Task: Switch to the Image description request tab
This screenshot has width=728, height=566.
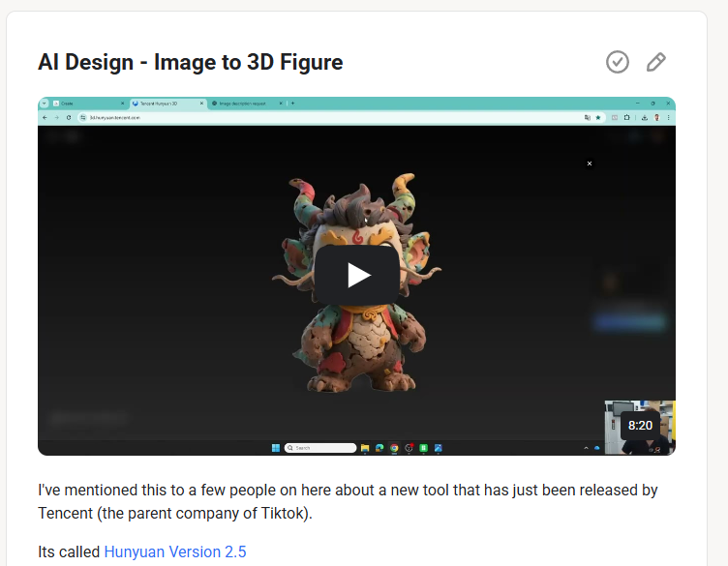Action: pos(246,103)
